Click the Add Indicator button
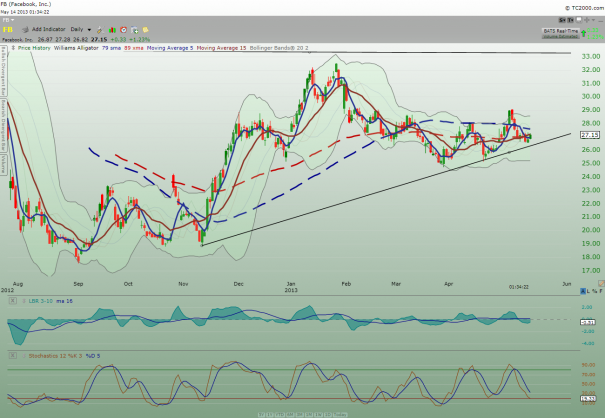605x418 pixels. [x=48, y=29]
